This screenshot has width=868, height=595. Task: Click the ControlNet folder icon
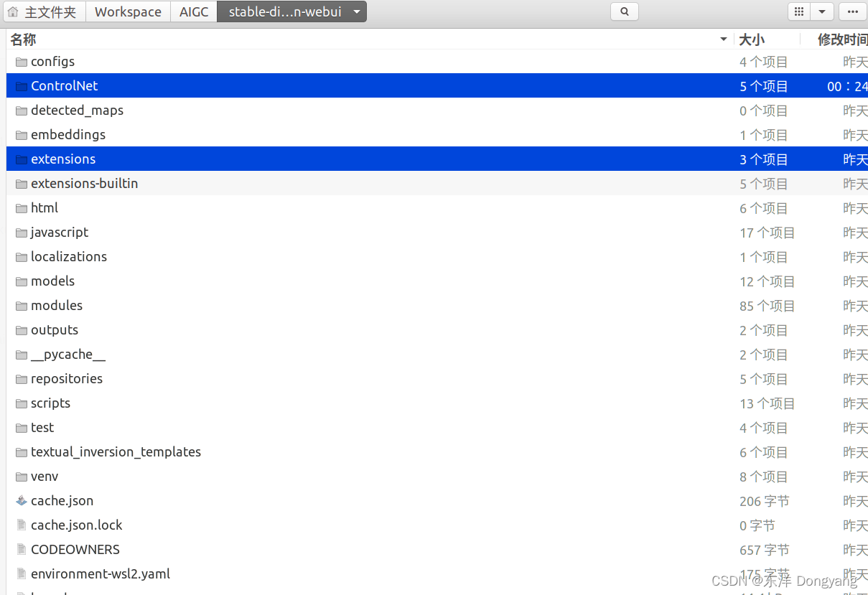click(22, 86)
